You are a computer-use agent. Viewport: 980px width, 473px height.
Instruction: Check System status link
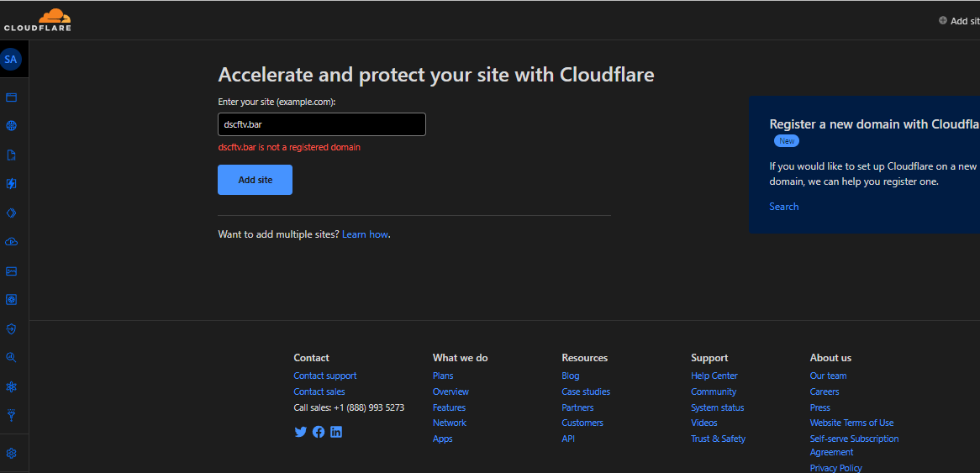coord(718,407)
